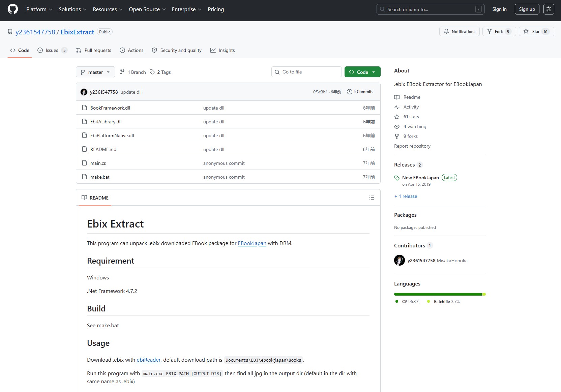Click the GitHub logo icon
This screenshot has height=392, width=561.
[x=13, y=9]
